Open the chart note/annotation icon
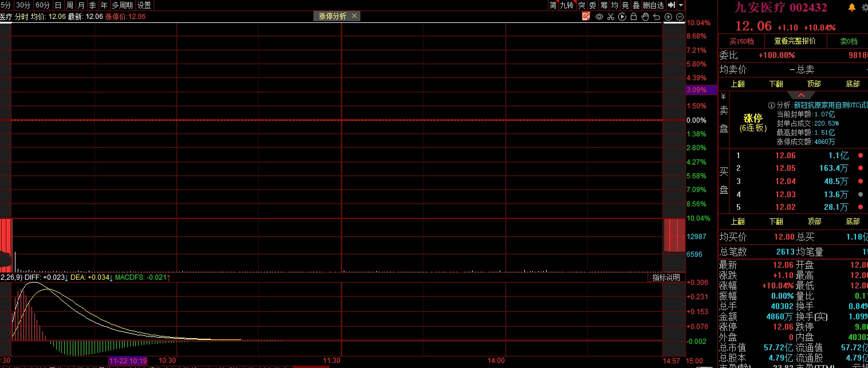The width and height of the screenshot is (868, 368). point(586,17)
